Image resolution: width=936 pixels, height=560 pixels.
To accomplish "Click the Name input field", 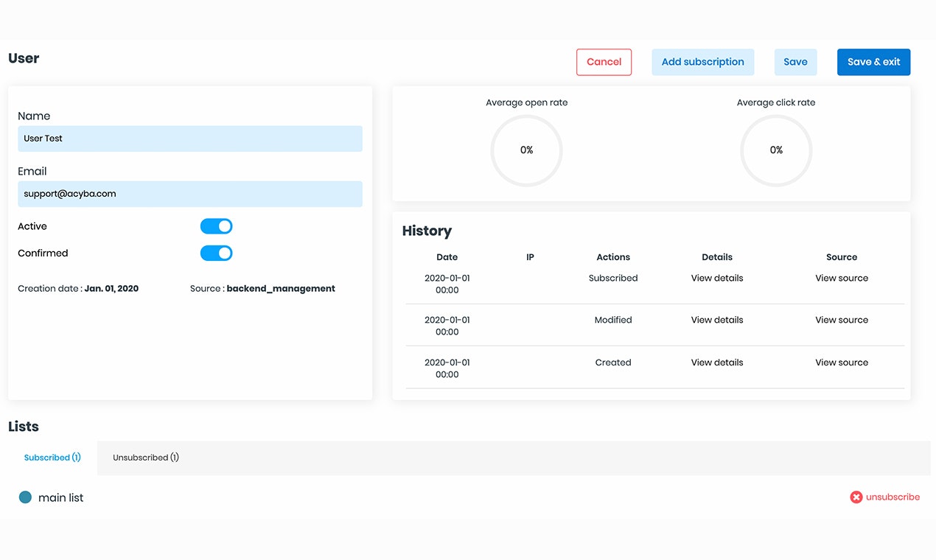I will pyautogui.click(x=189, y=139).
